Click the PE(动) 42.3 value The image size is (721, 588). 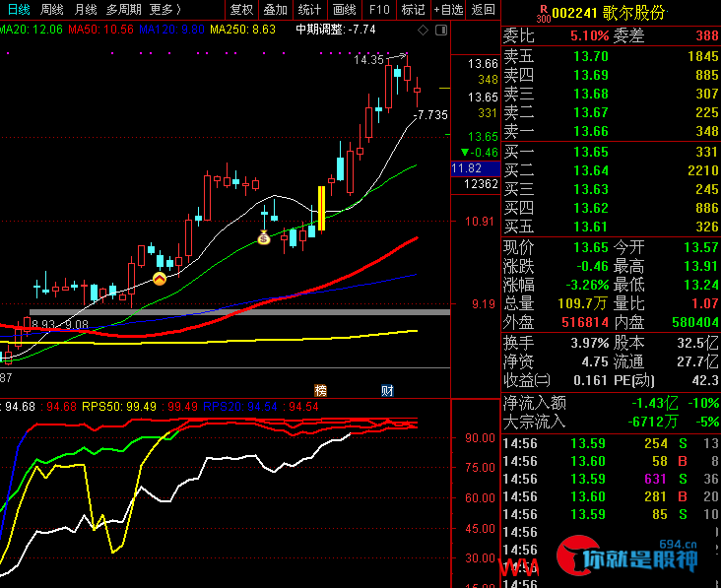click(x=705, y=380)
